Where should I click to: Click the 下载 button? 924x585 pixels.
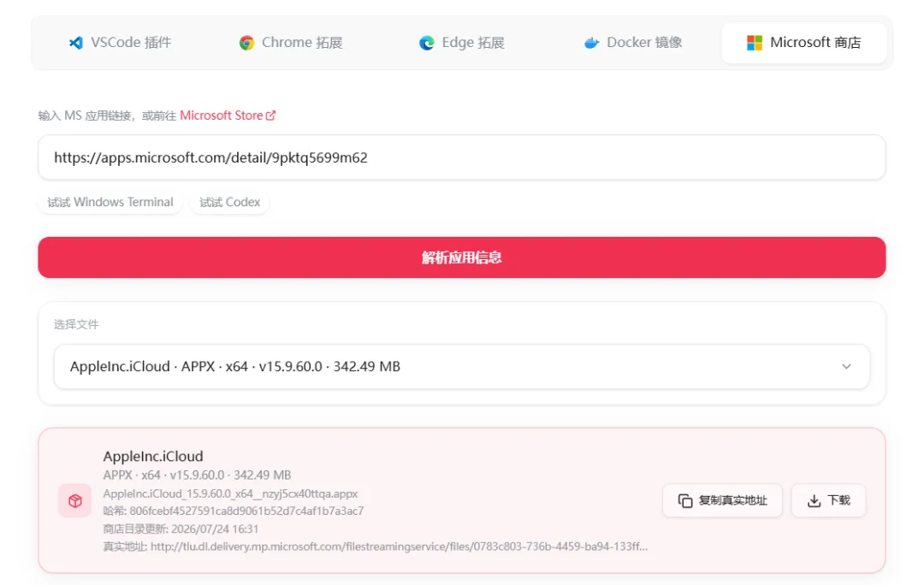pos(828,500)
